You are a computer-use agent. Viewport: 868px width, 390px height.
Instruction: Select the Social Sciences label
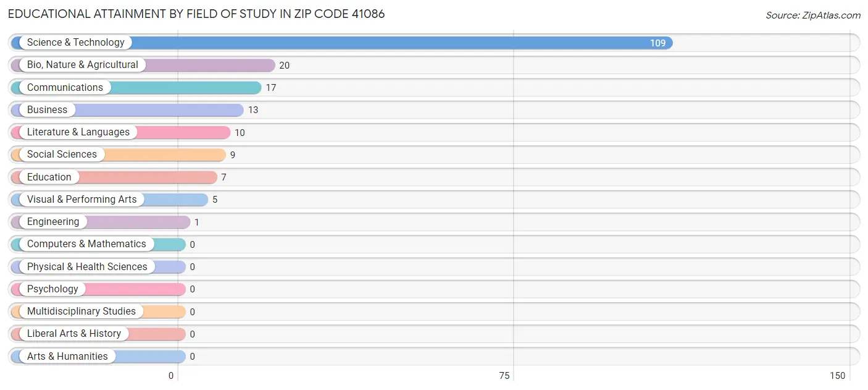point(62,155)
